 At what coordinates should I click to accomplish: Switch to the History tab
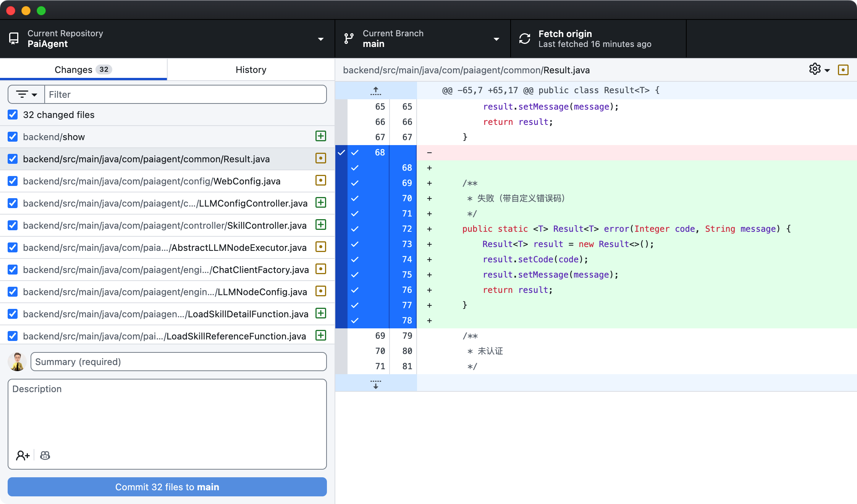pos(251,69)
